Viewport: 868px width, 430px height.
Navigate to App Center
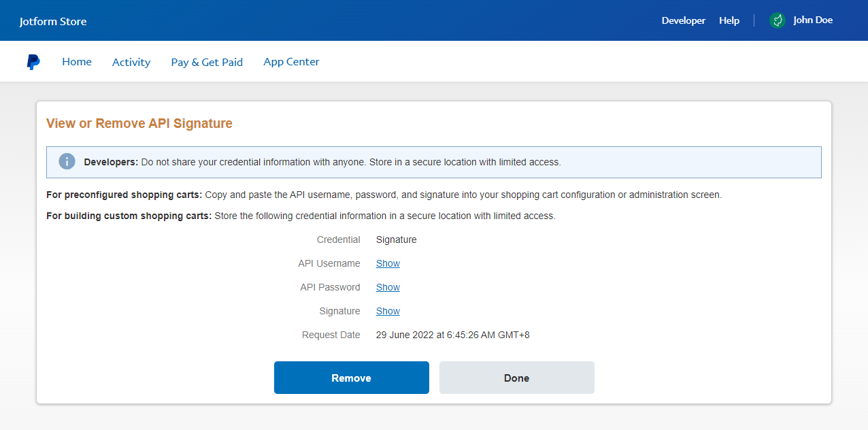coord(291,62)
